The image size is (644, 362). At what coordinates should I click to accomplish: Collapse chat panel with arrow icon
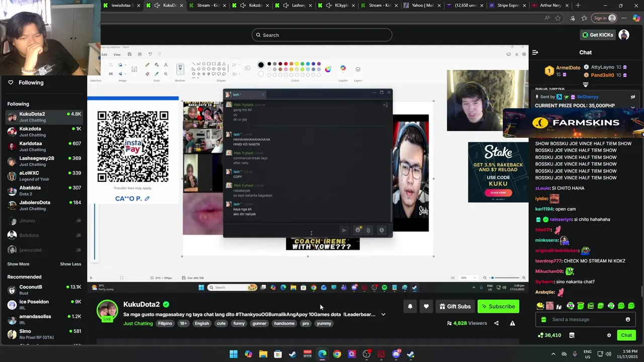(x=535, y=52)
